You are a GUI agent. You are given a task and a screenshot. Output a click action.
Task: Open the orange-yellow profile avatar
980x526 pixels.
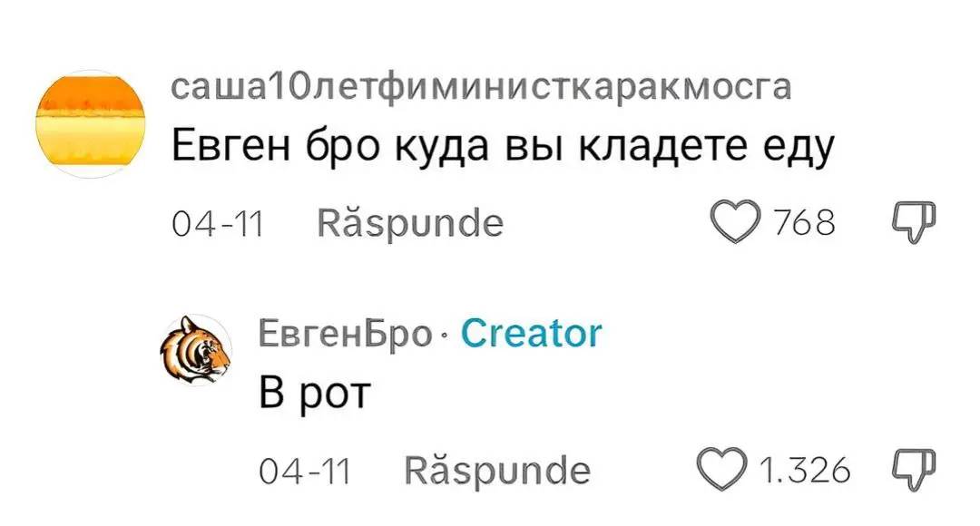click(x=91, y=123)
